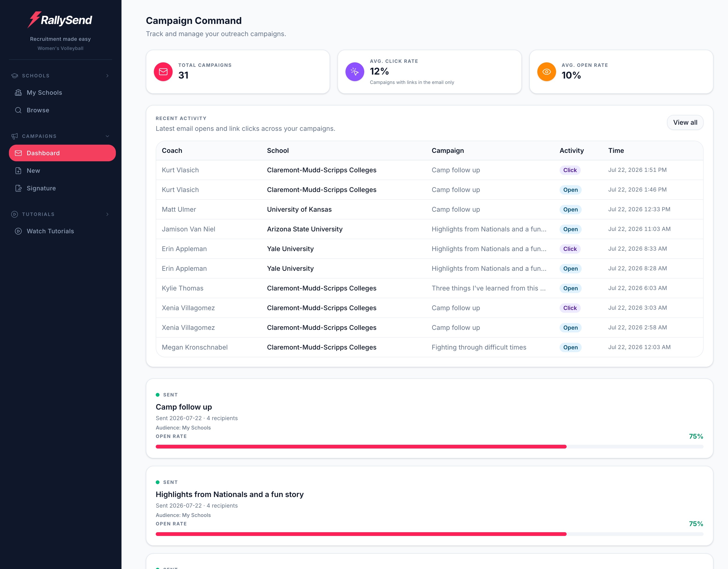Collapse the CAMPAIGNS section chevron
Screen dimensions: 728x569
(x=107, y=136)
